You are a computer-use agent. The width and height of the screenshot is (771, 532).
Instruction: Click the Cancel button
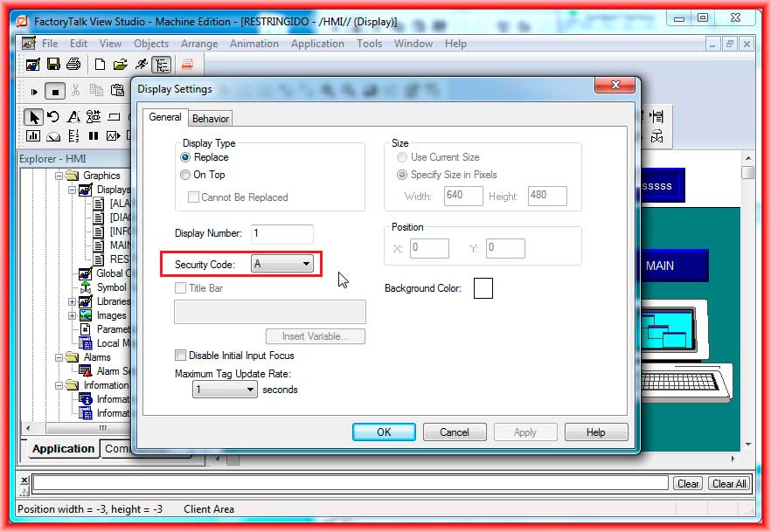tap(455, 432)
